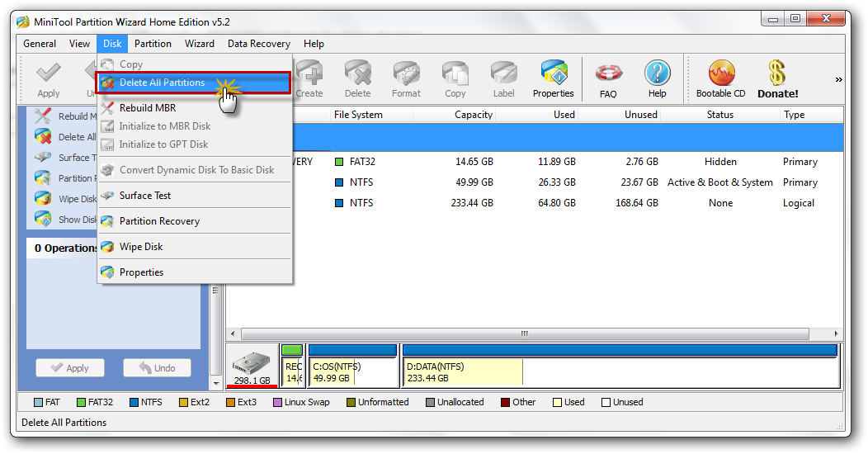Open the Wizard menu

pyautogui.click(x=200, y=44)
